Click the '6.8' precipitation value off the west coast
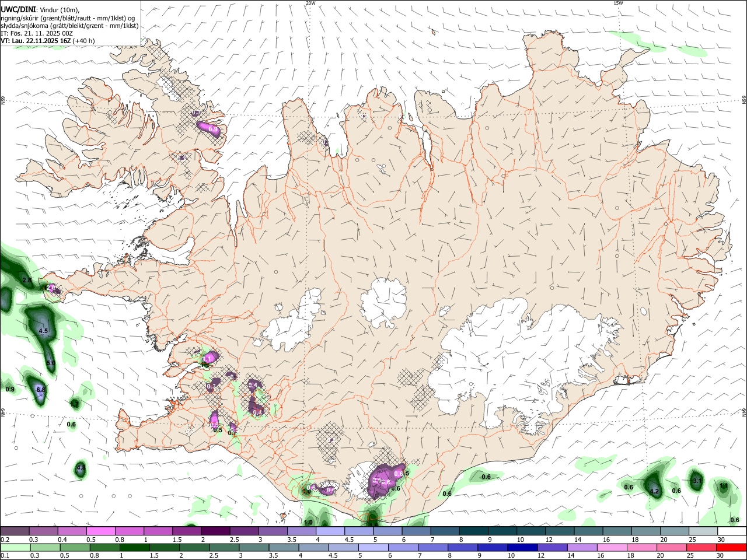The image size is (747, 560). click(x=41, y=390)
